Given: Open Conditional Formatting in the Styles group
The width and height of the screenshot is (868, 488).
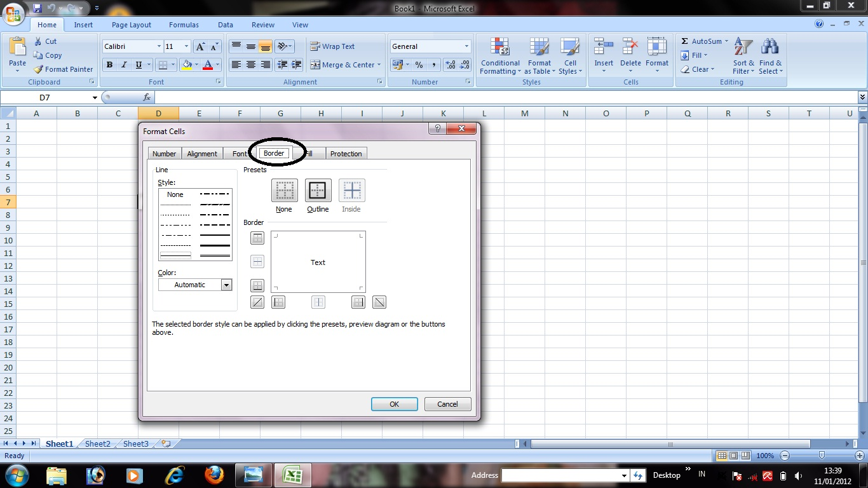Looking at the screenshot, I should coord(499,56).
